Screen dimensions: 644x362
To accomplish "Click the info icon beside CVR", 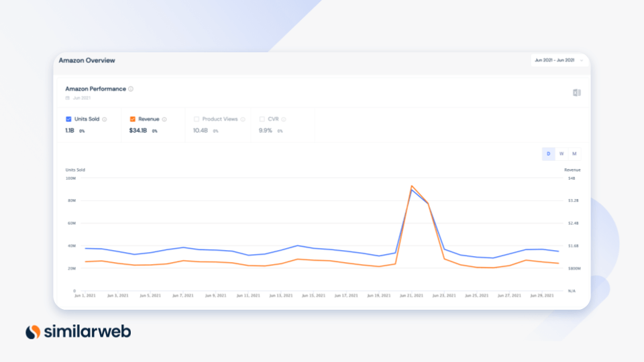I will (284, 119).
